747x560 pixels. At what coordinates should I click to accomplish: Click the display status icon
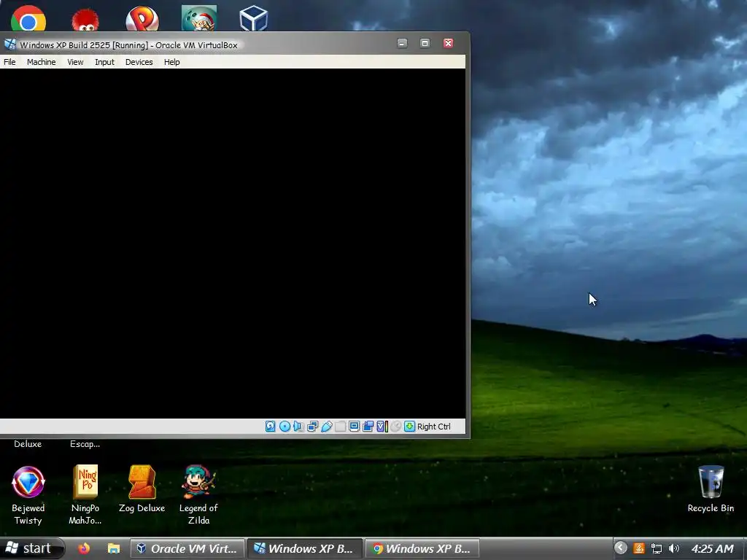click(x=354, y=426)
